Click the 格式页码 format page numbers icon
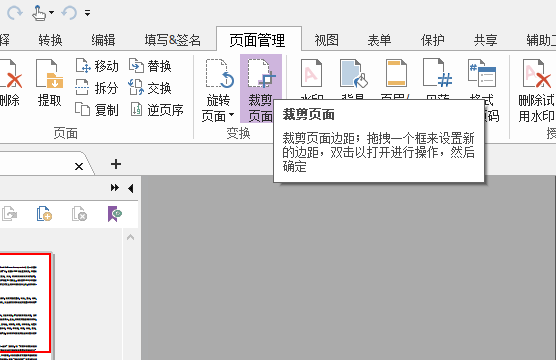This screenshot has height=360, width=556. 482,73
